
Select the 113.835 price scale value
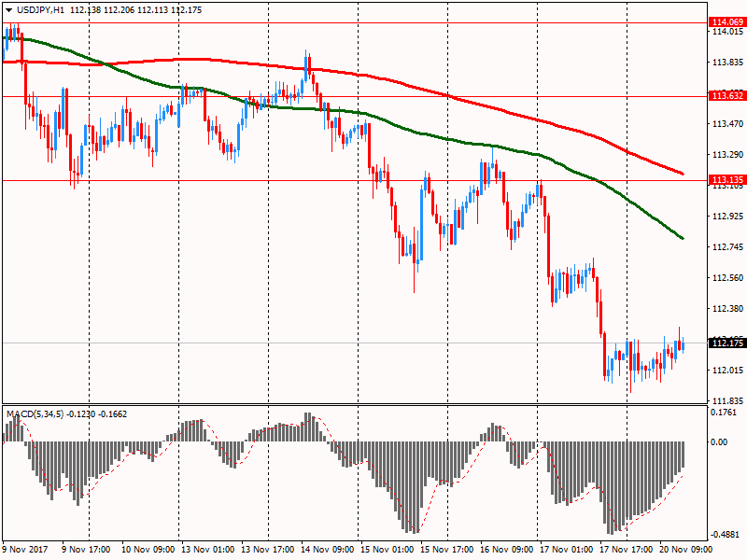pyautogui.click(x=727, y=63)
